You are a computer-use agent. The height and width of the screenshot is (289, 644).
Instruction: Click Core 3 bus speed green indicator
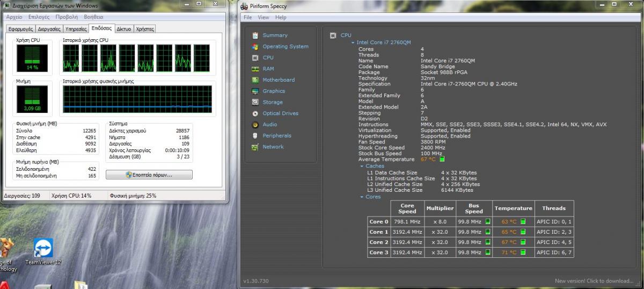488,252
